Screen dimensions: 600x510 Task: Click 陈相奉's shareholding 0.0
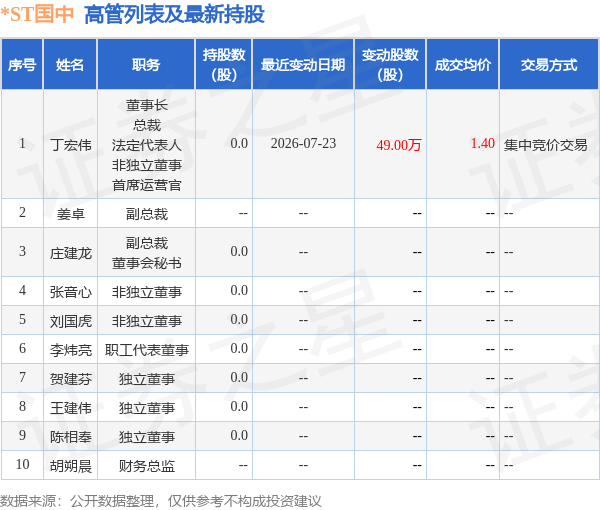pyautogui.click(x=239, y=435)
